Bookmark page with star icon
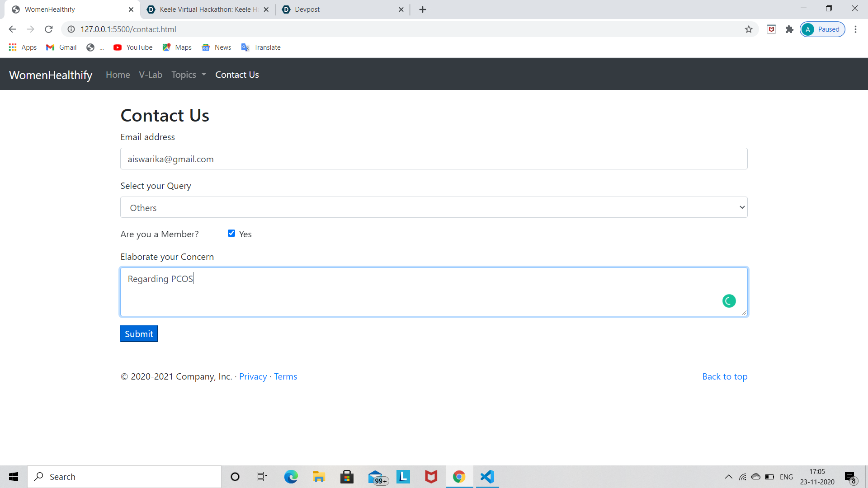 tap(749, 29)
